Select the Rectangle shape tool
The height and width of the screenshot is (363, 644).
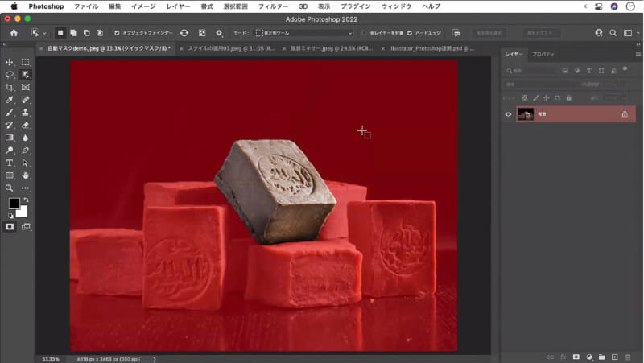click(x=9, y=175)
